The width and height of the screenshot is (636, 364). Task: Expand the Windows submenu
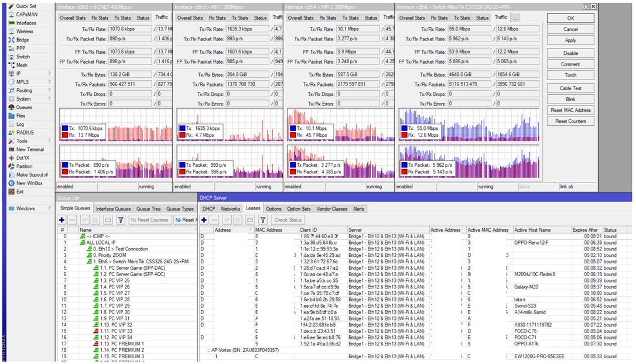point(50,208)
